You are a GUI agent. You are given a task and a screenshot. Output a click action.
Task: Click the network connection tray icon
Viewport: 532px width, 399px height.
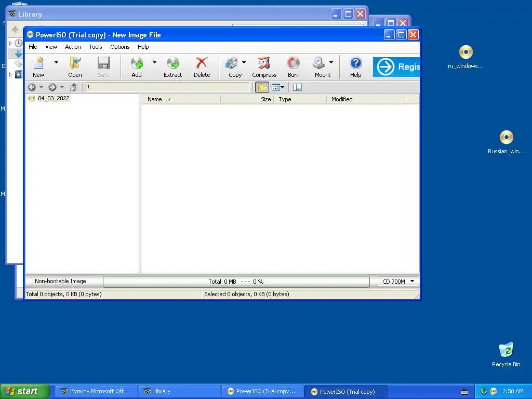tap(484, 391)
